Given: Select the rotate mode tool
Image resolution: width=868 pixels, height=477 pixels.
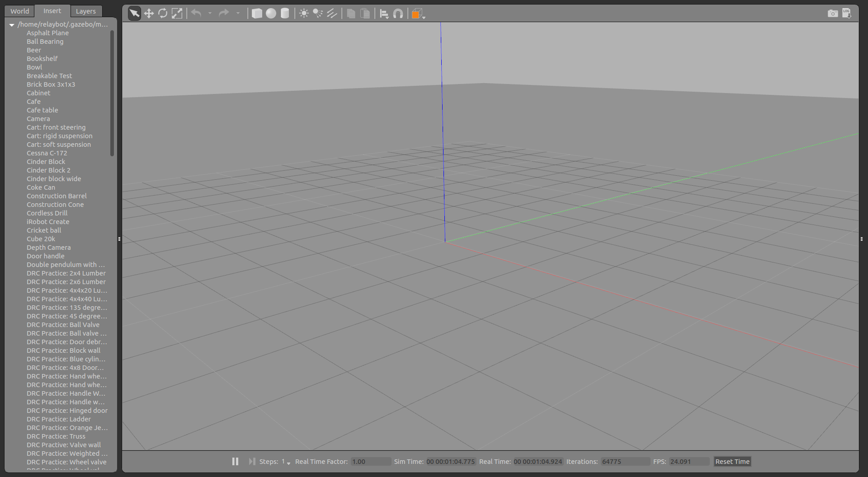Looking at the screenshot, I should (x=163, y=14).
